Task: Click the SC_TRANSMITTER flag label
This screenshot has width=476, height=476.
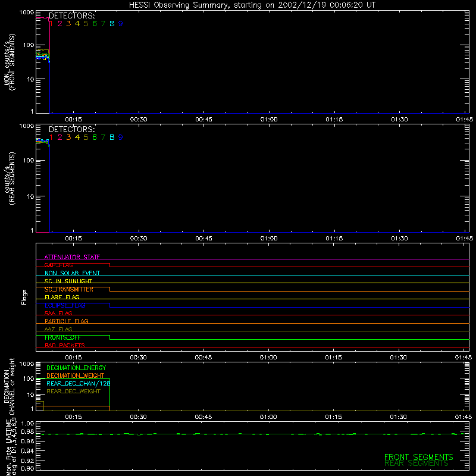Action: (x=69, y=289)
